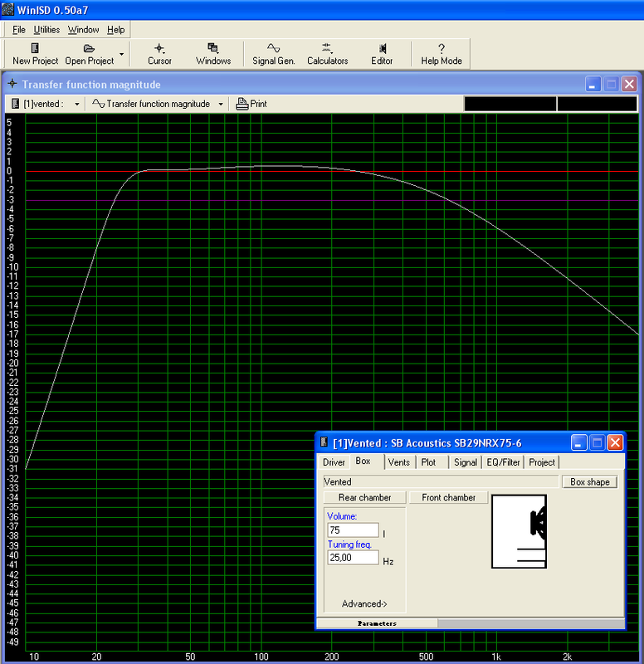Click the Front chamber button
The image size is (644, 664).
tap(448, 497)
